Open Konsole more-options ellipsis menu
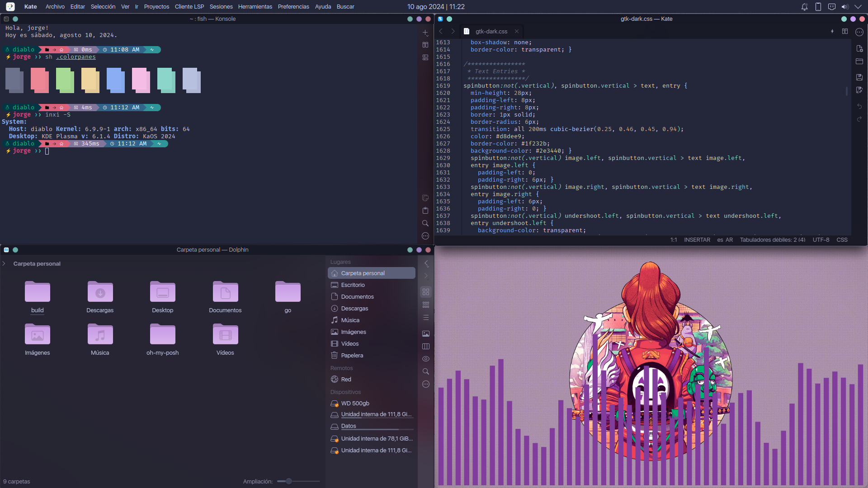Screen dimensions: 868x488 click(x=425, y=236)
